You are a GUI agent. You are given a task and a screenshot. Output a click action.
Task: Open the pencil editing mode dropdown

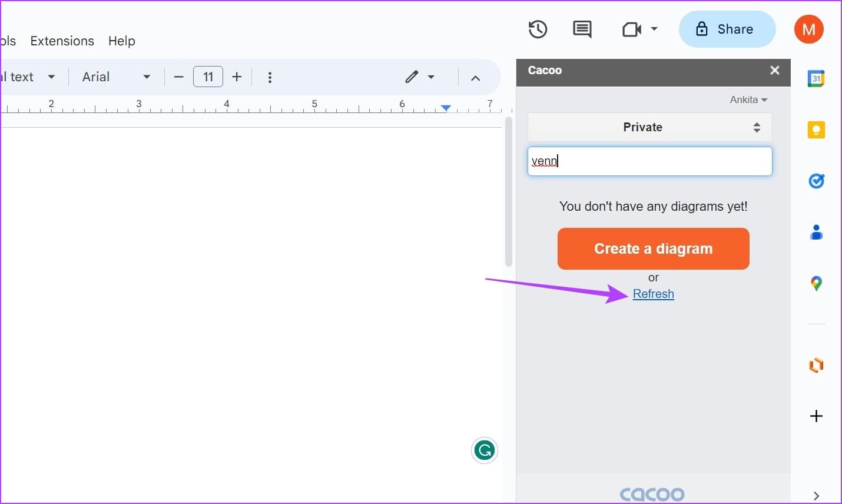click(x=420, y=77)
